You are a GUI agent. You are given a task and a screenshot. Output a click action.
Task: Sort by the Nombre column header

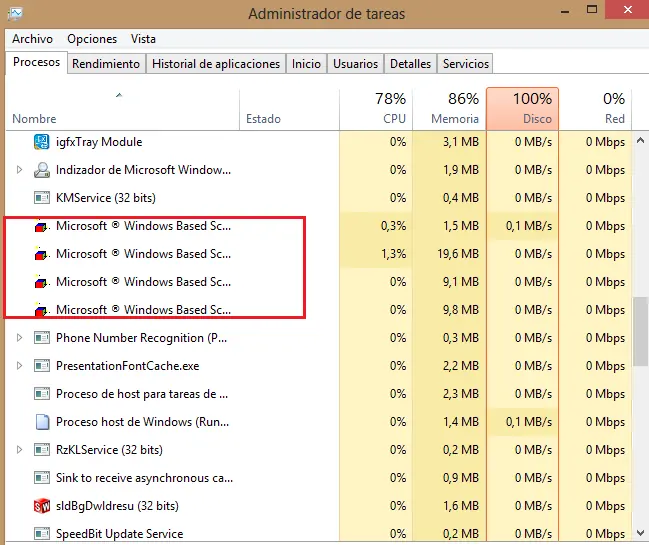(x=123, y=109)
